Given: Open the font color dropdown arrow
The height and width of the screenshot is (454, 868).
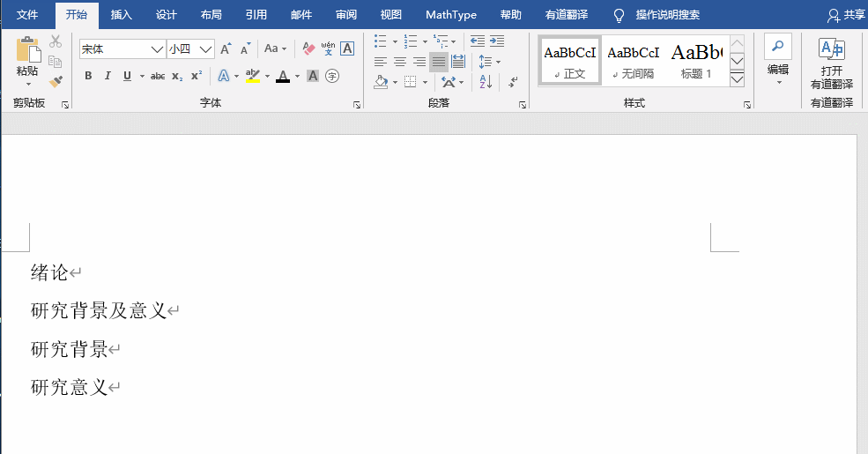Looking at the screenshot, I should tap(297, 77).
